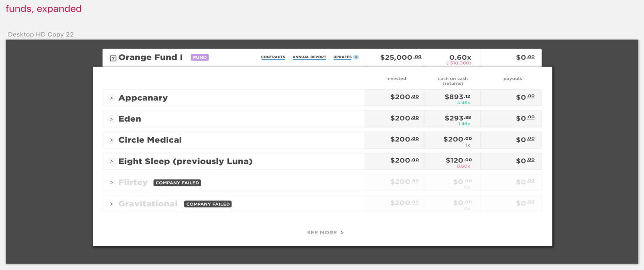Open the UPDATES link

[343, 57]
